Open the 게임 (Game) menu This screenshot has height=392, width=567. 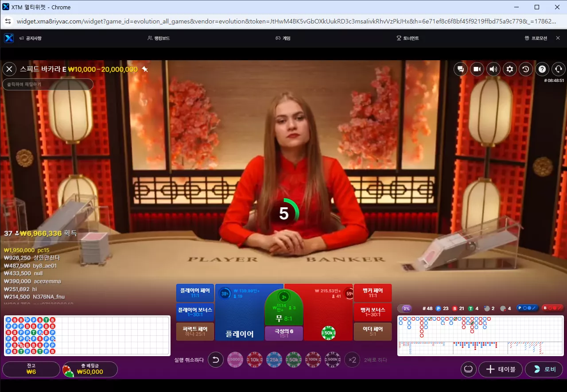pos(283,38)
